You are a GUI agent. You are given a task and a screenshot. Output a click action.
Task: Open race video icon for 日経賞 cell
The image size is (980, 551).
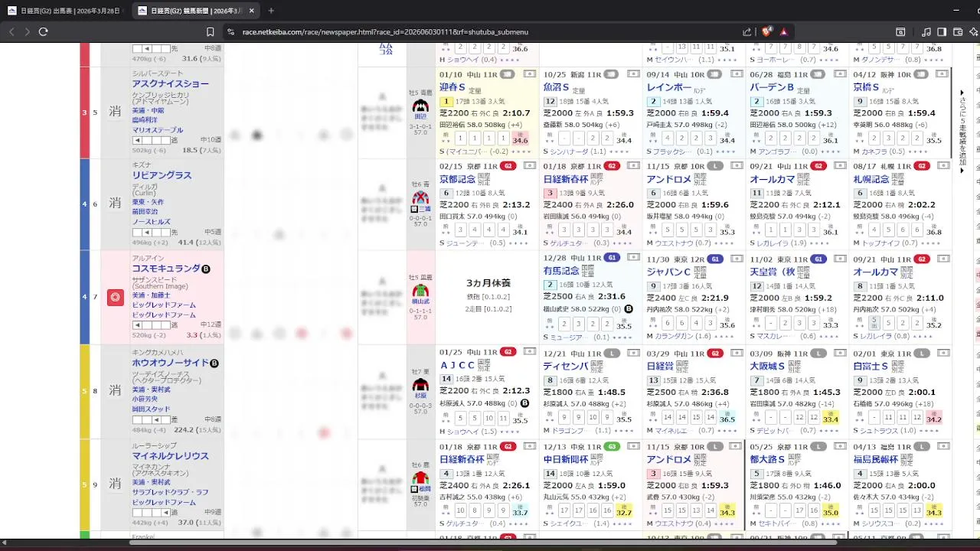[x=737, y=352]
